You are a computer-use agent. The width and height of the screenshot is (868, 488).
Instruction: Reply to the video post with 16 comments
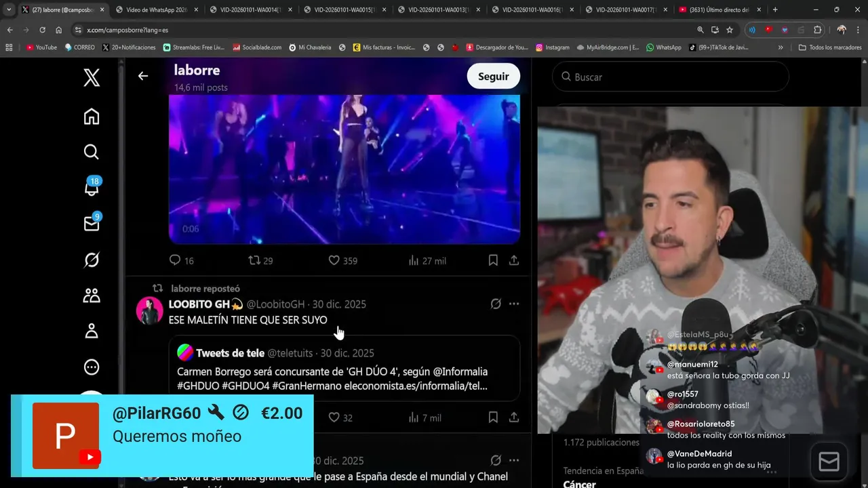181,260
